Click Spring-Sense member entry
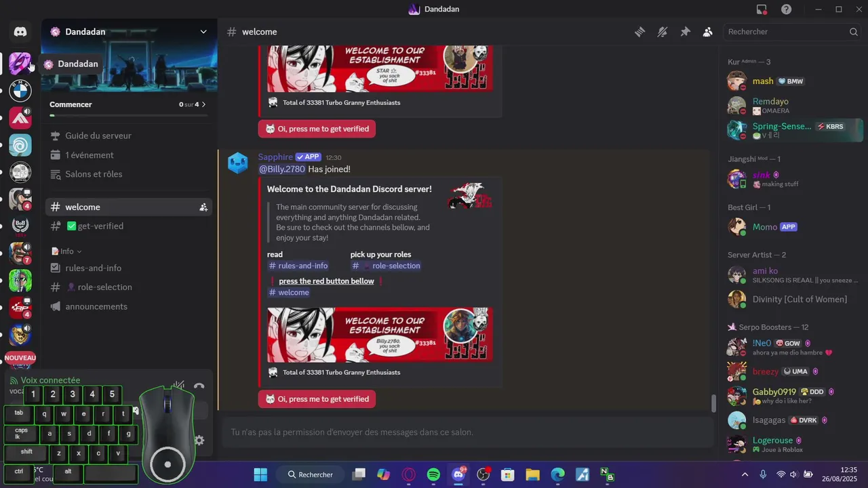The image size is (868, 488). tap(793, 130)
